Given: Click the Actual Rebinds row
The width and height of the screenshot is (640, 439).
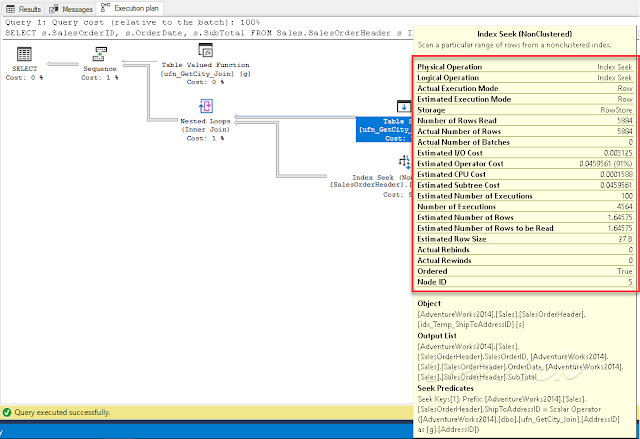Looking at the screenshot, I should pos(524,250).
